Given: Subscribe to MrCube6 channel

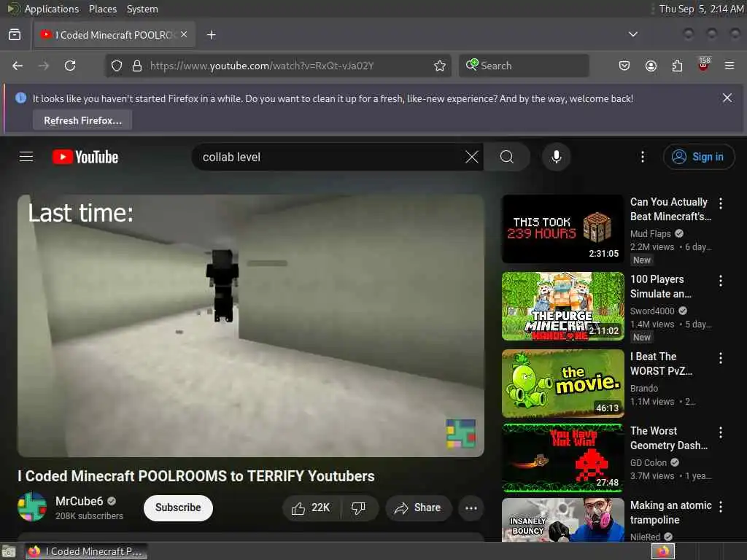Looking at the screenshot, I should click(178, 507).
